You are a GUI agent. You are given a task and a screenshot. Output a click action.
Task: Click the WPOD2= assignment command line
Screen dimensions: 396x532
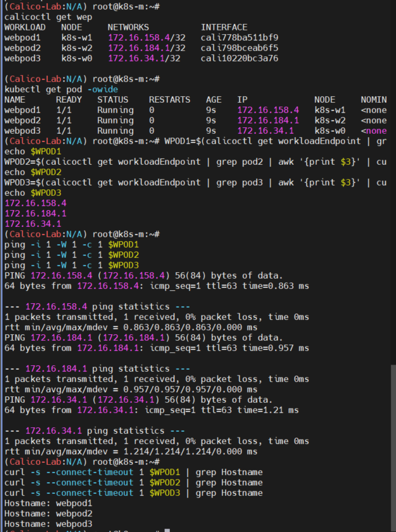pos(195,162)
